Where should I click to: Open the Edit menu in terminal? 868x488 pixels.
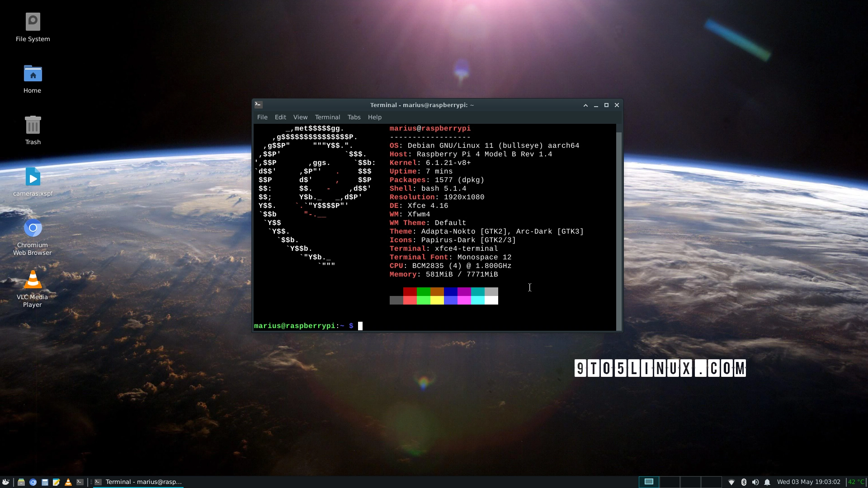coord(279,117)
